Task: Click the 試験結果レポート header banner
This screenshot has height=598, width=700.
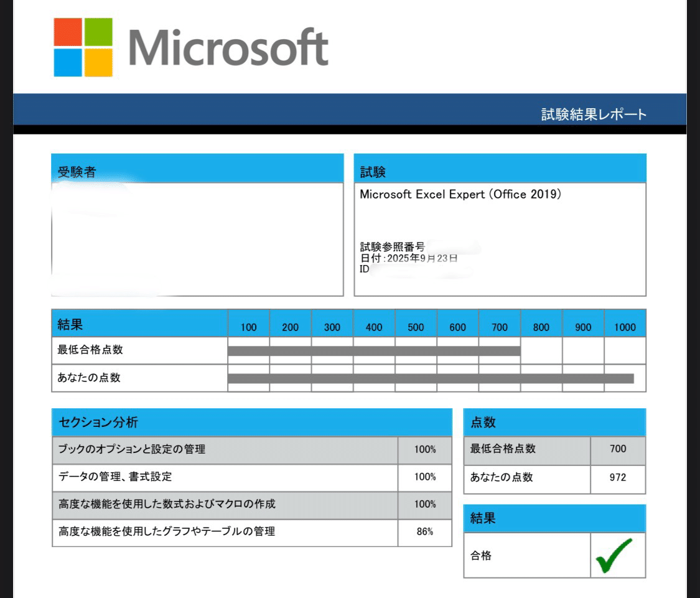Action: pos(592,114)
